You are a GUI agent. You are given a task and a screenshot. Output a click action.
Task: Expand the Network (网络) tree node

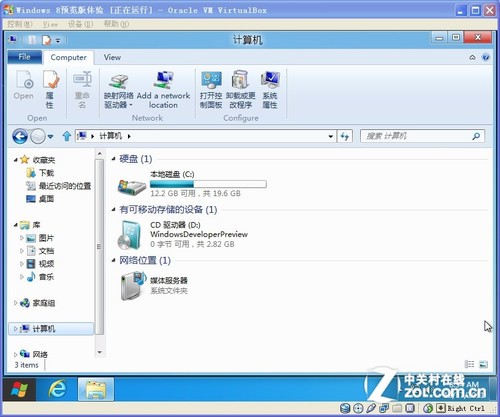coord(16,354)
